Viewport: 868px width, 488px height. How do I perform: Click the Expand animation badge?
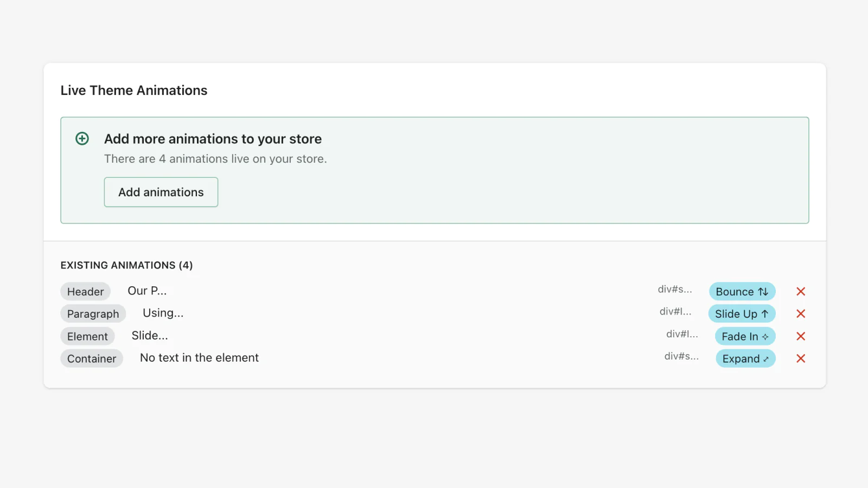[x=745, y=359]
